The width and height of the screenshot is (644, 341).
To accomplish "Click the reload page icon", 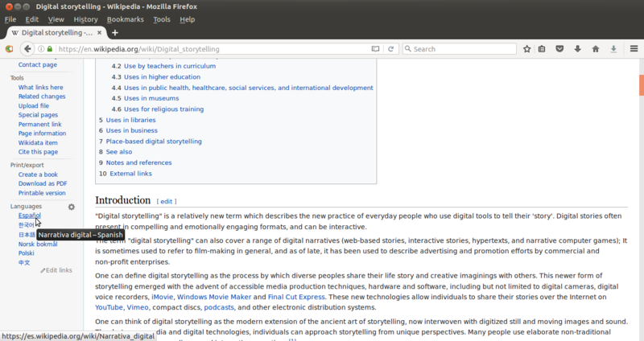I will 390,49.
